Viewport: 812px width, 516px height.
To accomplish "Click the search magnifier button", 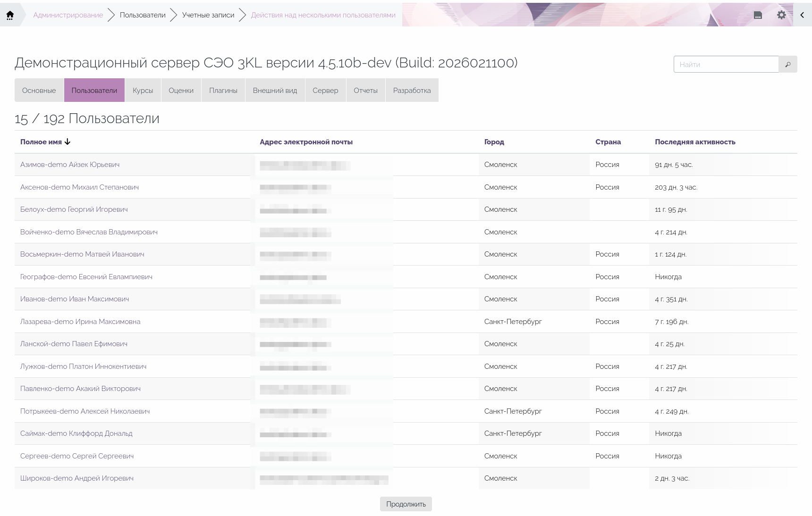I will coord(787,65).
